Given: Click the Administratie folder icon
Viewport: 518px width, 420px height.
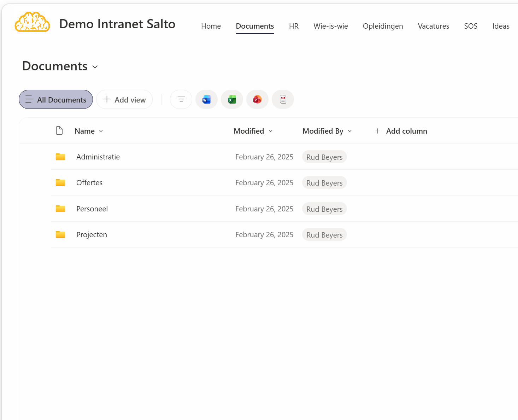Looking at the screenshot, I should [60, 157].
